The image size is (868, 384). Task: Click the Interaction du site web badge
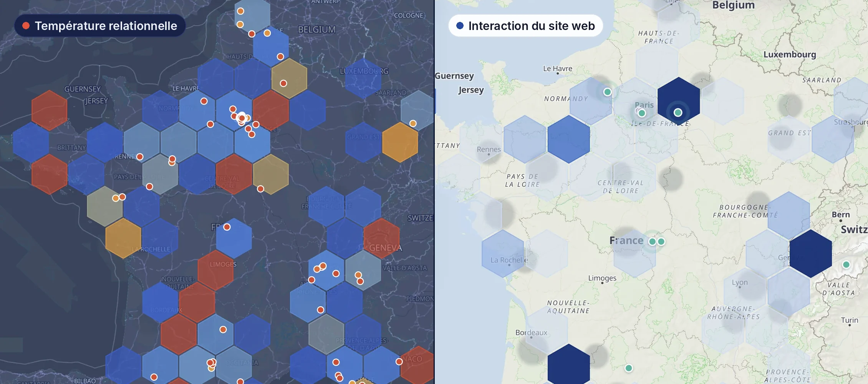pos(525,26)
